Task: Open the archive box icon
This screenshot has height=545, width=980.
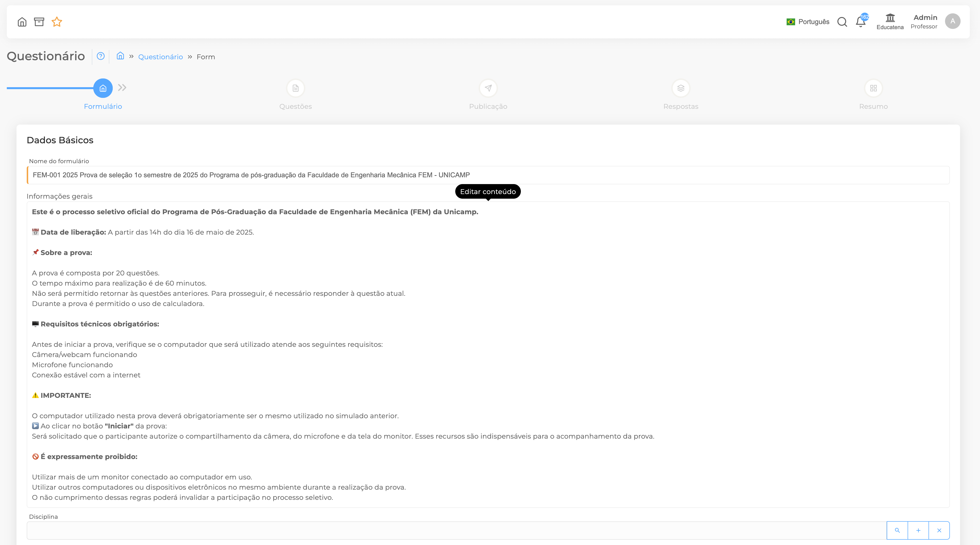Action: point(39,22)
